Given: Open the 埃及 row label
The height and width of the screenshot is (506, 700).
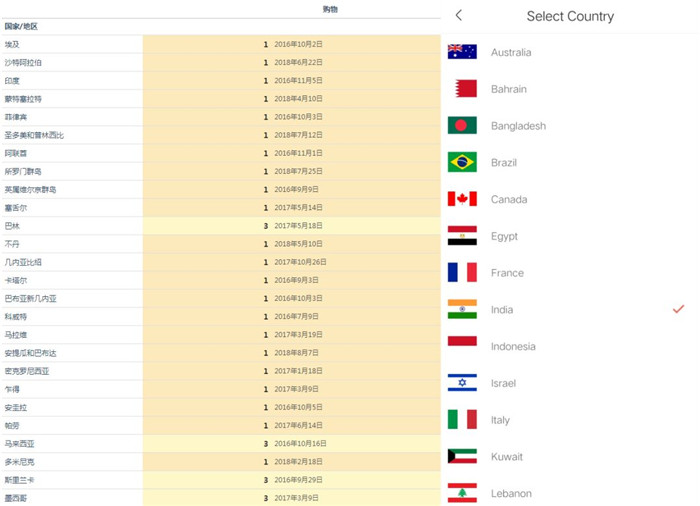Looking at the screenshot, I should pos(12,44).
